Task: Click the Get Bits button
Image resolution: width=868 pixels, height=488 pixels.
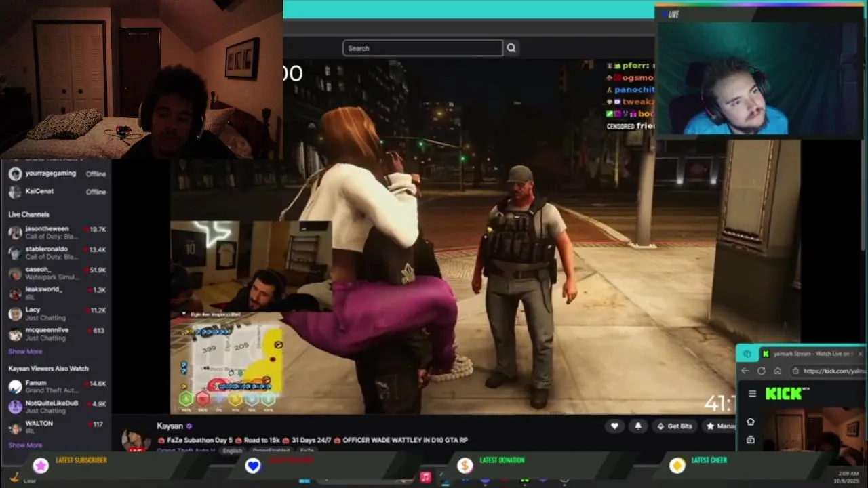Action: tap(675, 426)
